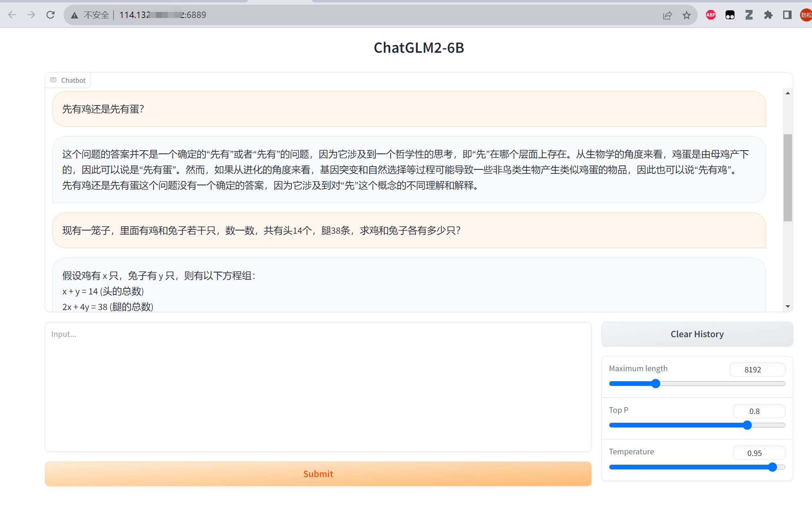Click the Chatbot label icon
Viewport: 812px width, 531px height.
53,80
